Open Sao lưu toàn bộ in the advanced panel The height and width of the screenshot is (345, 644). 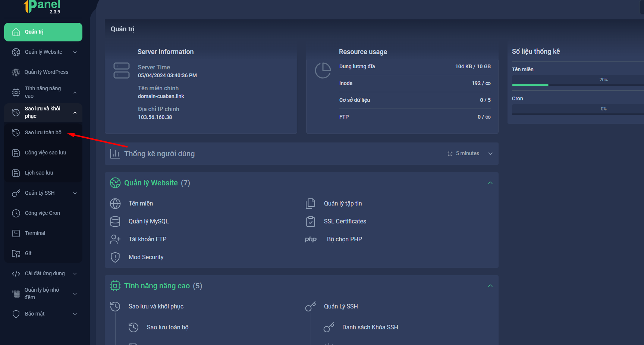pos(167,327)
